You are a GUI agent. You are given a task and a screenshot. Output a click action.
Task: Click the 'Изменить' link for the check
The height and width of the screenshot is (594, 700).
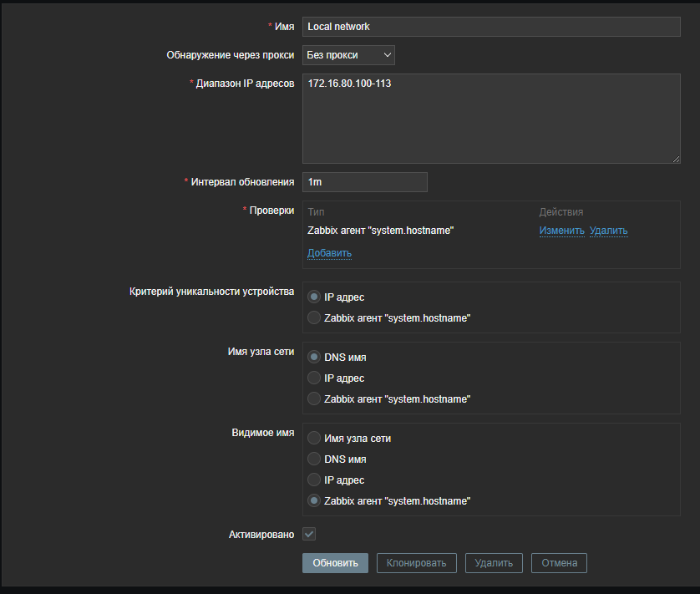click(561, 231)
